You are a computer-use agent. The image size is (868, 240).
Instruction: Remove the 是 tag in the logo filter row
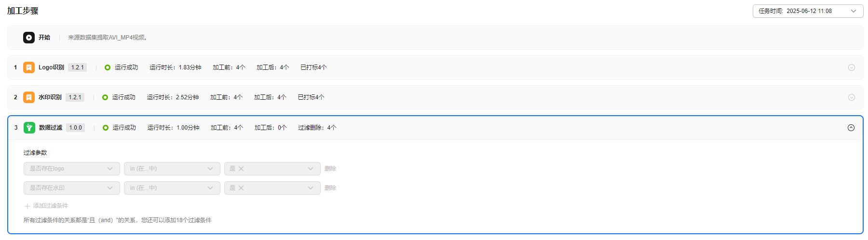(241, 169)
